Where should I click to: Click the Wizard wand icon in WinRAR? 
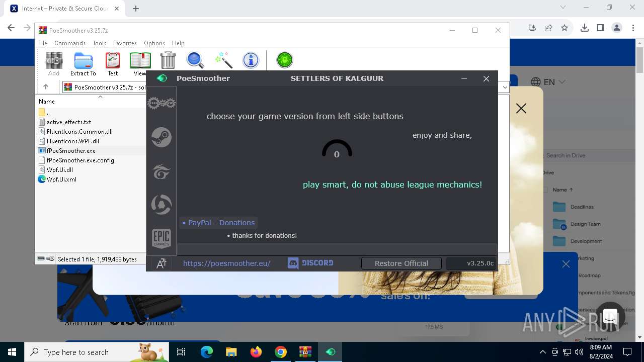click(x=223, y=60)
